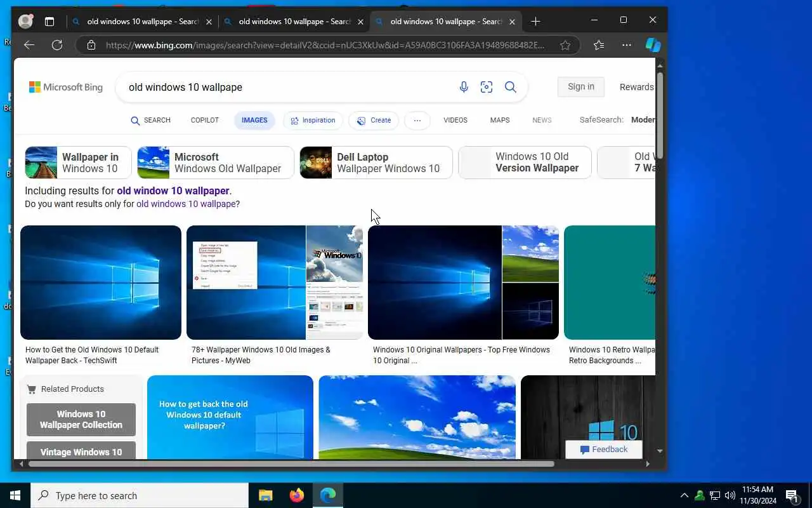Switch to the COPILOT tab
This screenshot has height=508, width=812.
coord(205,120)
